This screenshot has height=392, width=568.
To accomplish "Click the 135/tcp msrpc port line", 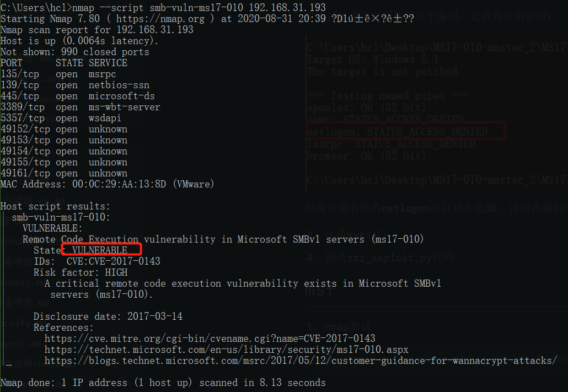I will 58,74.
